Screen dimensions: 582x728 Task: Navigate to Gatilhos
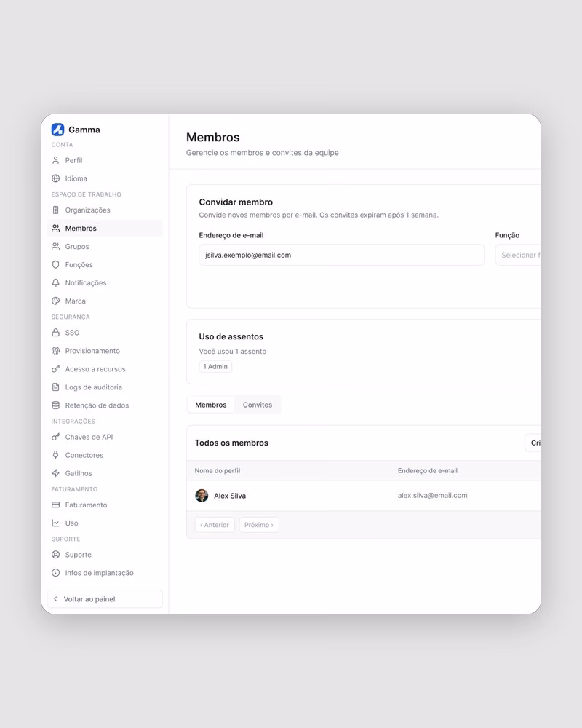105,473
